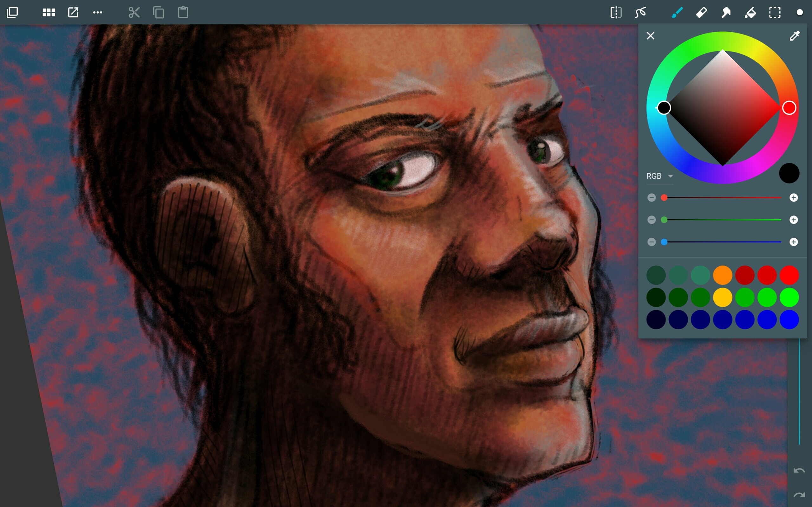Select the Eraser tool
Screen dimensions: 812x507
(701, 12)
